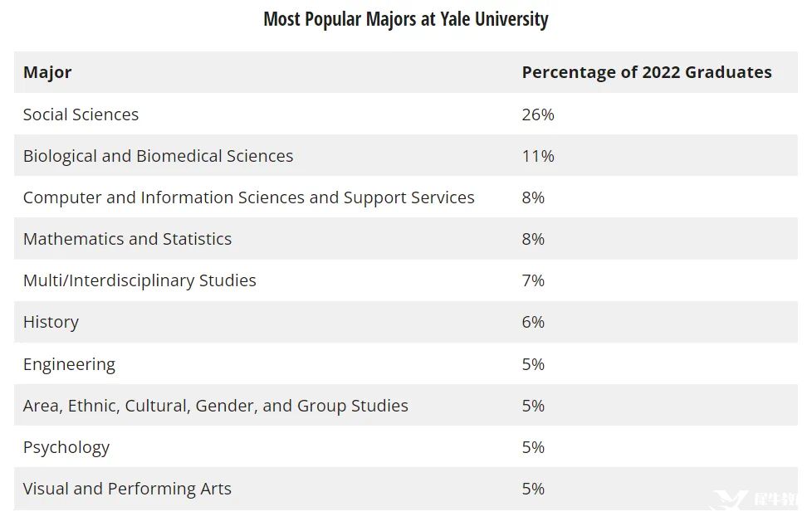The image size is (812, 526).
Task: Select the Mathematics and Statistics row
Action: pyautogui.click(x=127, y=239)
